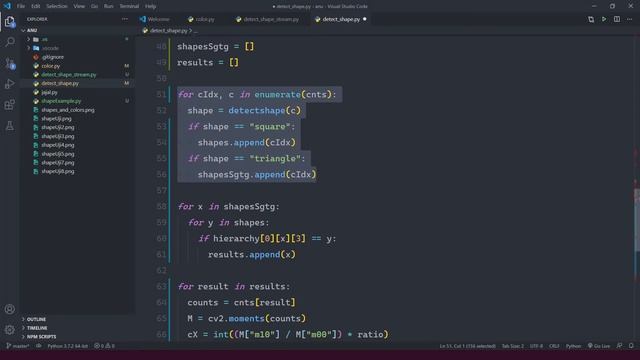Click the Ln 51, Col 1 cursor position

(x=467, y=346)
